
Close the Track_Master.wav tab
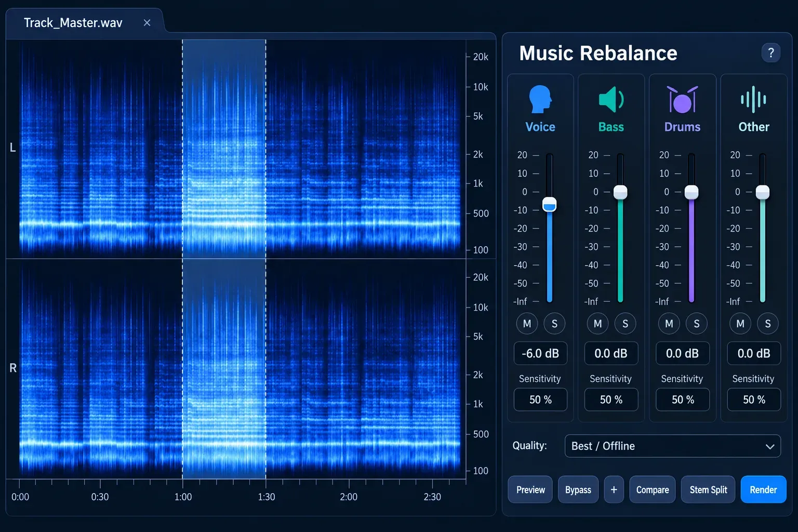[x=147, y=22]
